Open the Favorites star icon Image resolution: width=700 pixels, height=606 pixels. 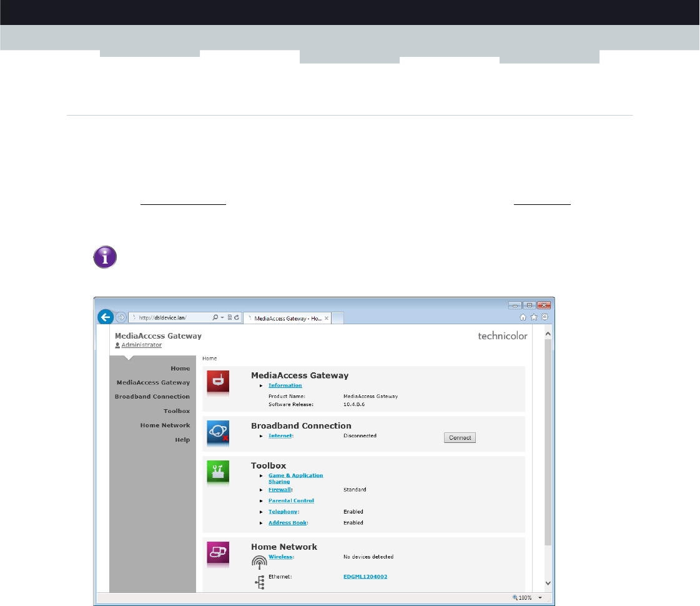tap(534, 317)
